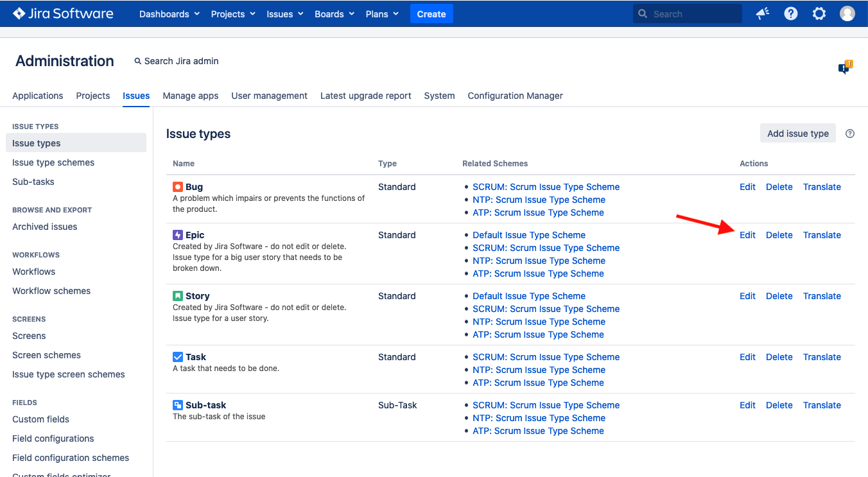868x477 pixels.
Task: Click the Name column header
Action: (x=184, y=164)
